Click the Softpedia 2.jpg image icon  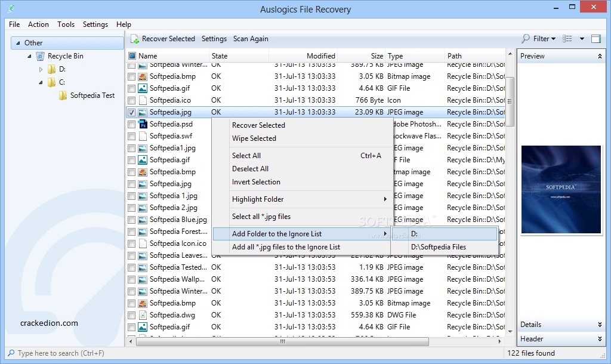143,208
